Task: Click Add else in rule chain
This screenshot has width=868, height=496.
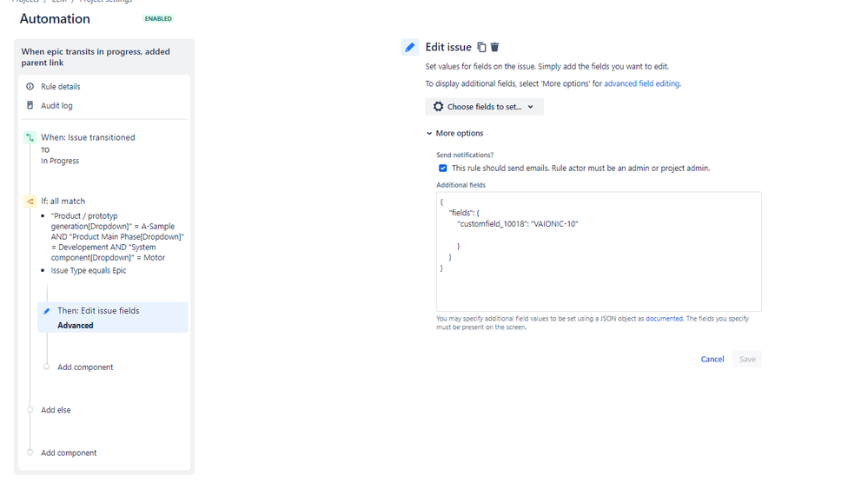Action: 56,410
